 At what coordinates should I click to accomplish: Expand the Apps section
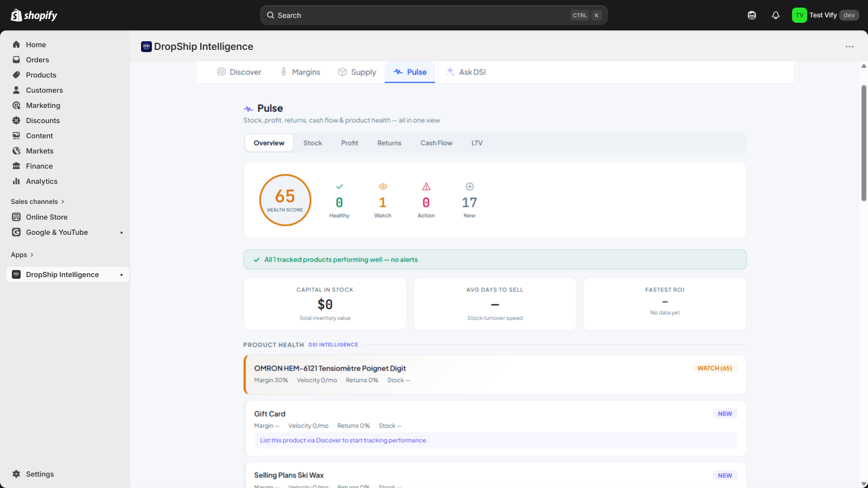[x=22, y=255]
